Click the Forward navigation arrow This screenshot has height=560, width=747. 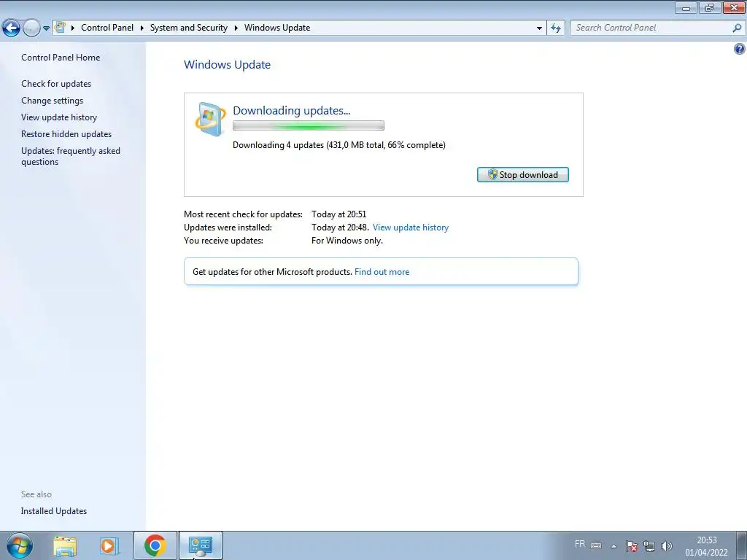coord(31,28)
